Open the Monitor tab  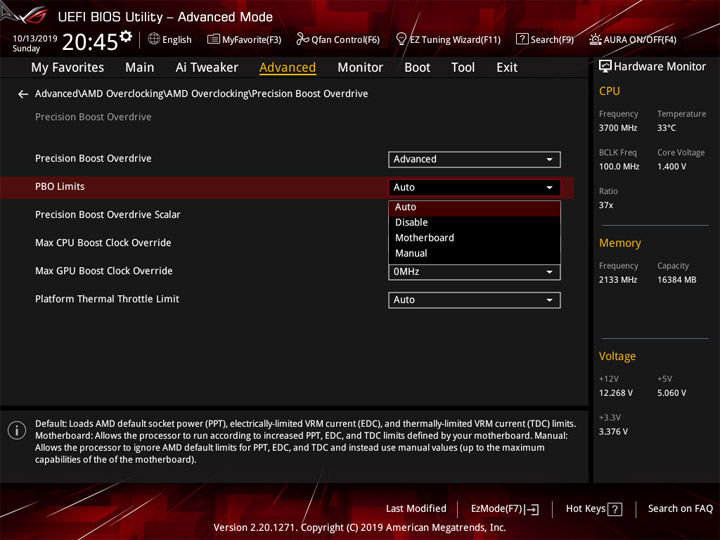pyautogui.click(x=360, y=68)
